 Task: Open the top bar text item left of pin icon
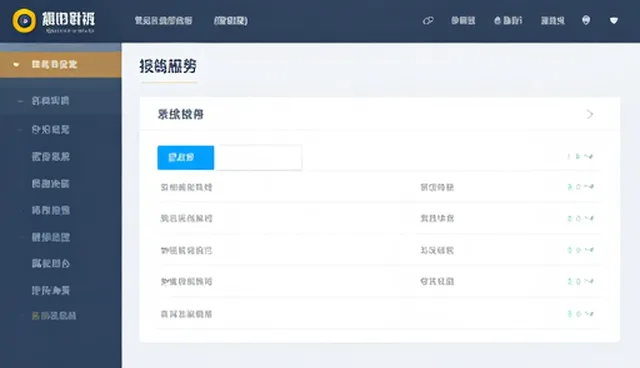click(553, 20)
